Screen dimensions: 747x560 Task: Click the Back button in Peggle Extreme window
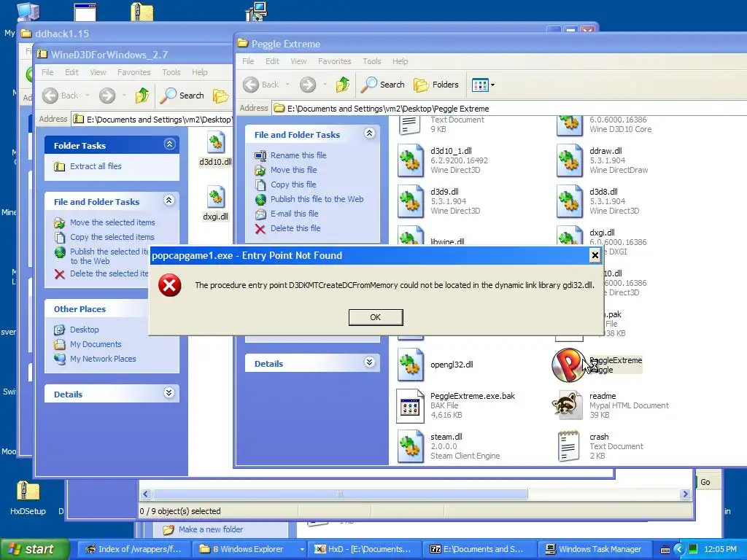pyautogui.click(x=262, y=85)
